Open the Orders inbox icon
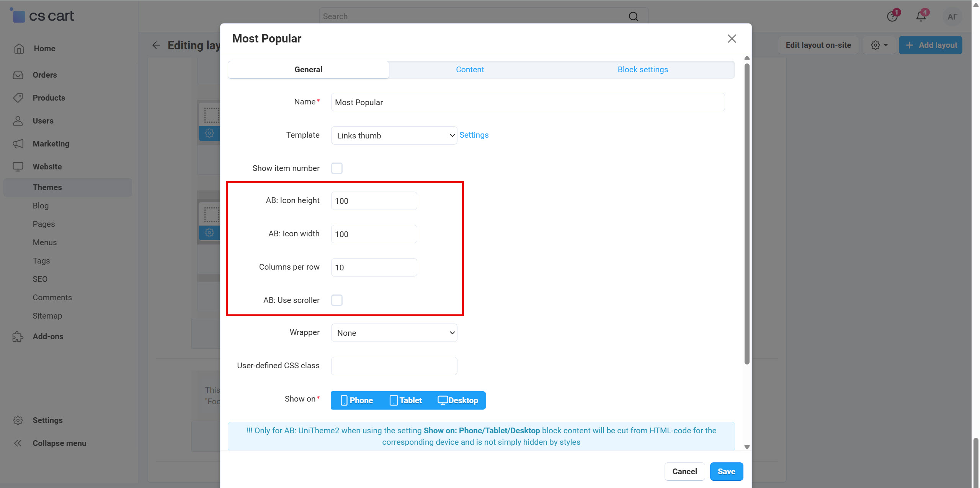Viewport: 980px width, 488px height. (x=18, y=75)
